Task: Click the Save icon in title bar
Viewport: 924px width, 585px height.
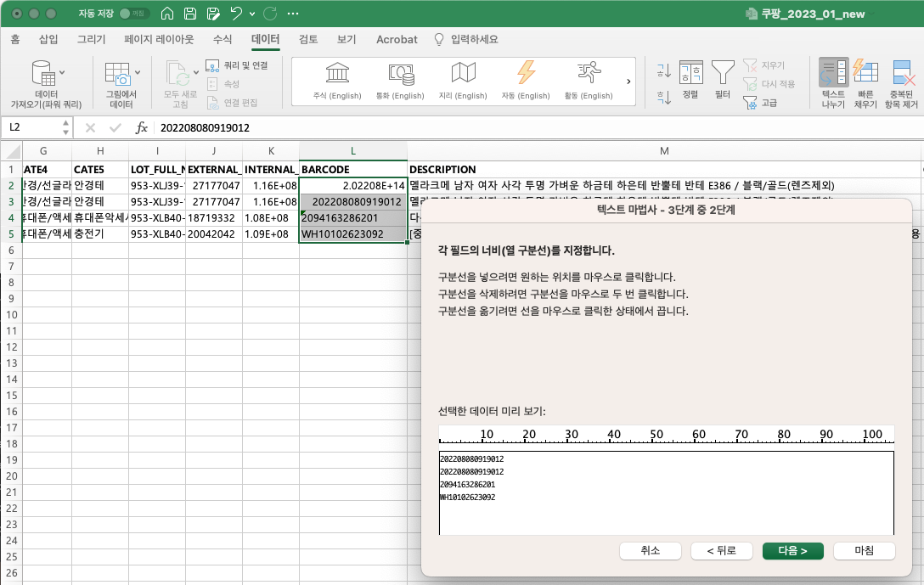Action: click(191, 14)
